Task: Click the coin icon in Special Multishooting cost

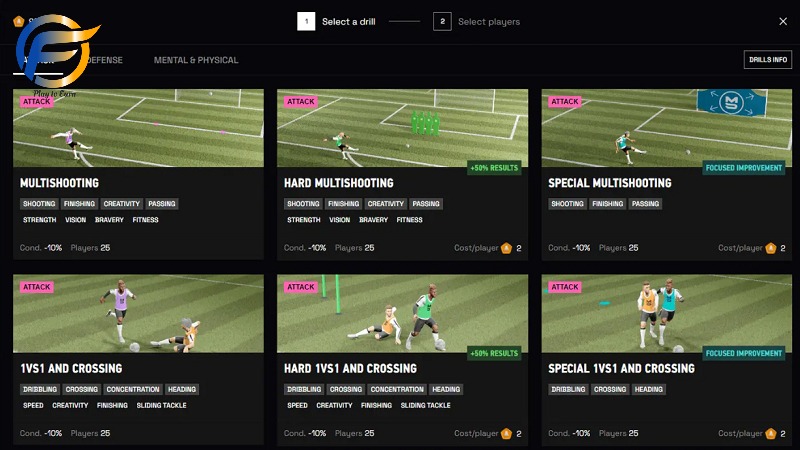Action: click(770, 248)
